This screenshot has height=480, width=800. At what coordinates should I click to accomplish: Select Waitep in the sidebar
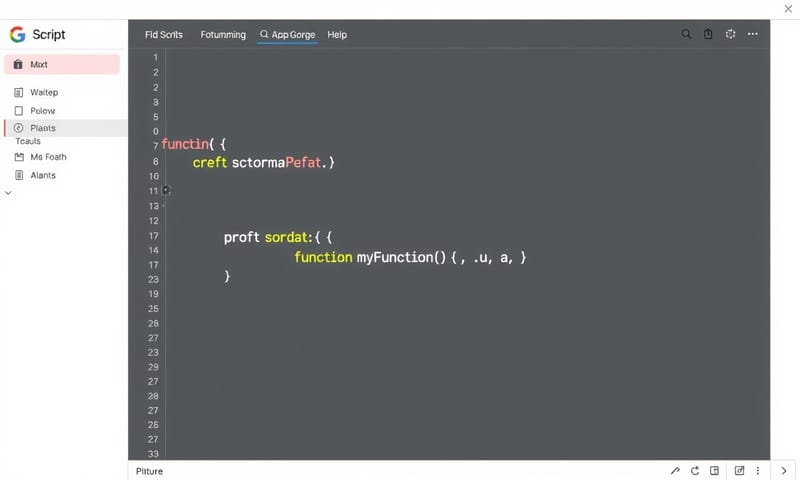pos(44,92)
